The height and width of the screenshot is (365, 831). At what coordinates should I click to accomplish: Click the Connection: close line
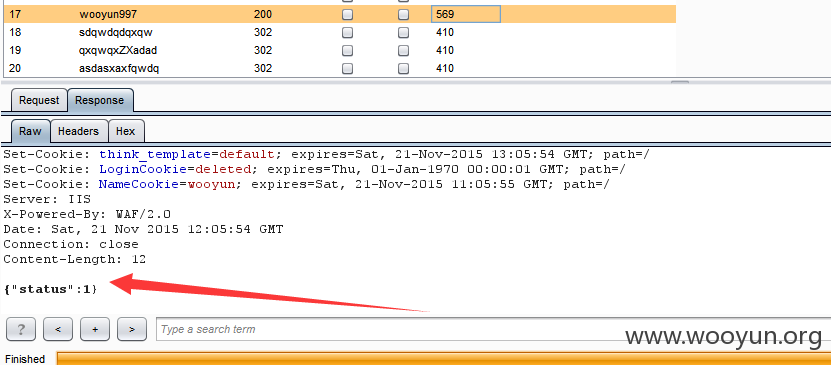[x=70, y=244]
